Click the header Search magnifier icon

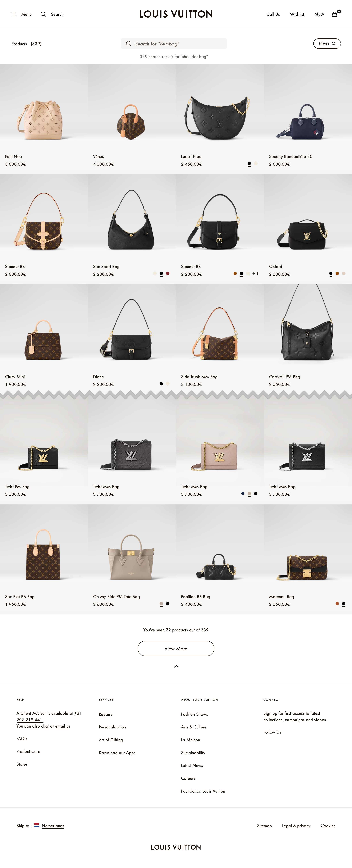click(43, 14)
